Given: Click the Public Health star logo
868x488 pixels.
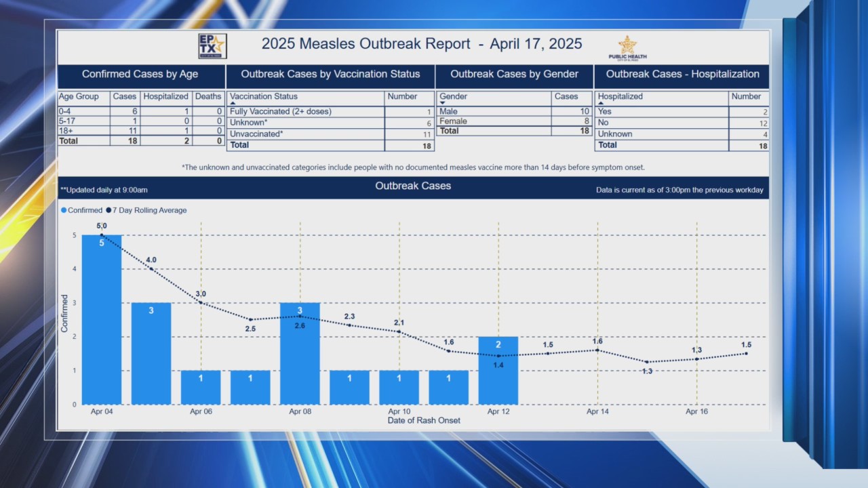Looking at the screenshot, I should [628, 46].
